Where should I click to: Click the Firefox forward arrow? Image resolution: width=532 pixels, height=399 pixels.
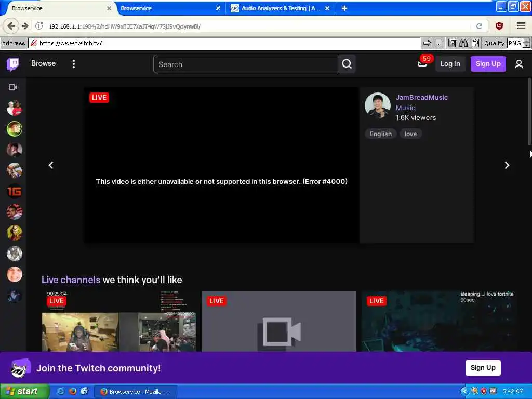(25, 26)
